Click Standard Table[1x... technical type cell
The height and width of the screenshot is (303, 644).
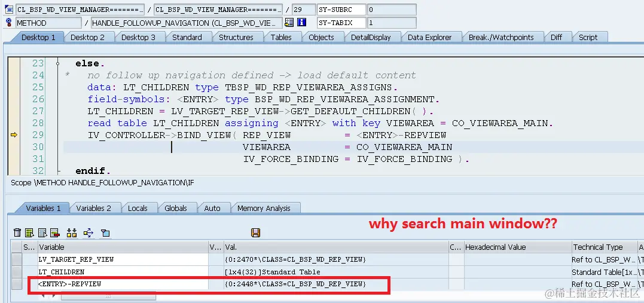pos(604,272)
